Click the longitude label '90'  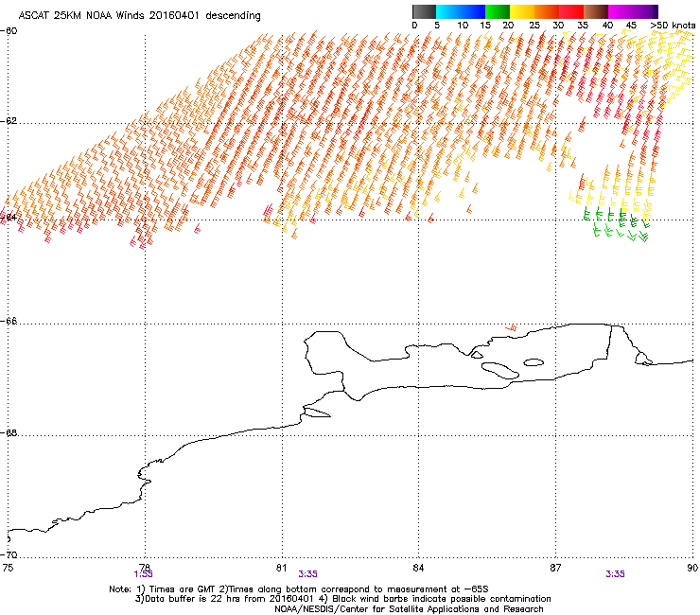coord(692,568)
